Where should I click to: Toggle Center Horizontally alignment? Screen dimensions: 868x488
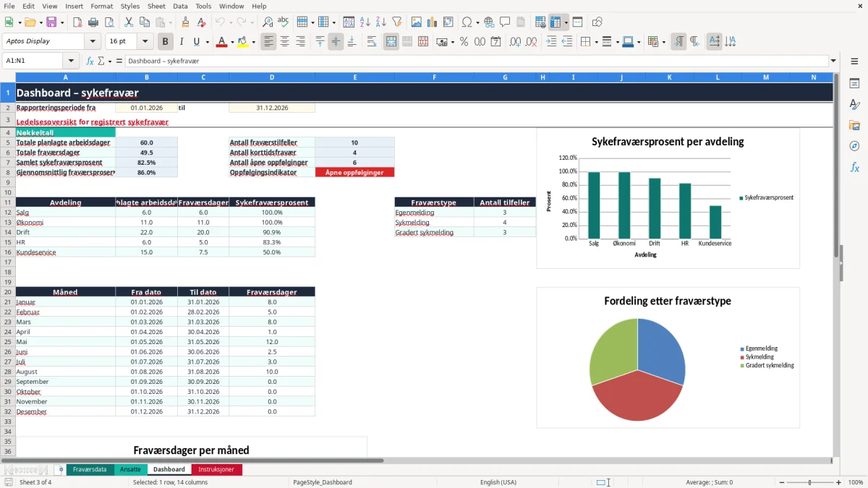[284, 42]
